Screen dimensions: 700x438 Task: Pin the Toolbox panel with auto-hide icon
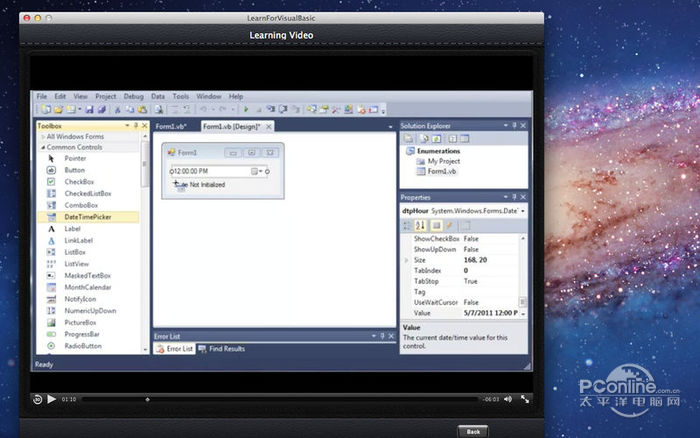(x=132, y=126)
